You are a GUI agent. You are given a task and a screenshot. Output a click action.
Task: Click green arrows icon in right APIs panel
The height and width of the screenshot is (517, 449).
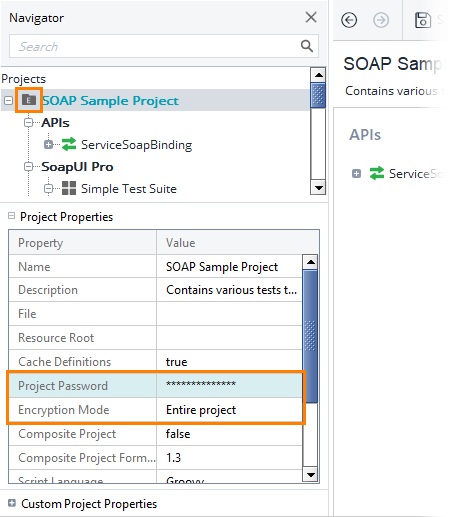pos(377,173)
